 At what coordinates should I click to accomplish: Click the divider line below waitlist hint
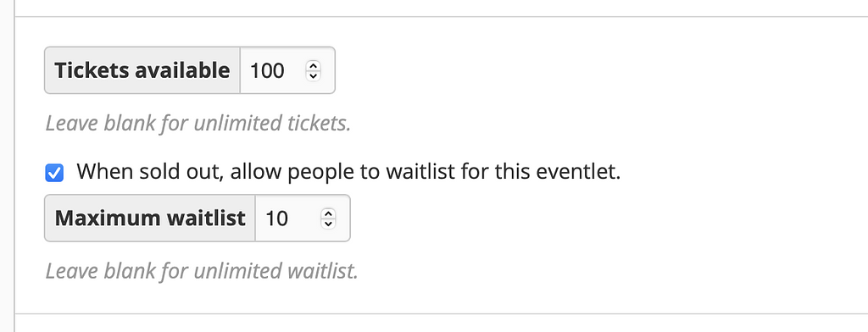coord(441,313)
